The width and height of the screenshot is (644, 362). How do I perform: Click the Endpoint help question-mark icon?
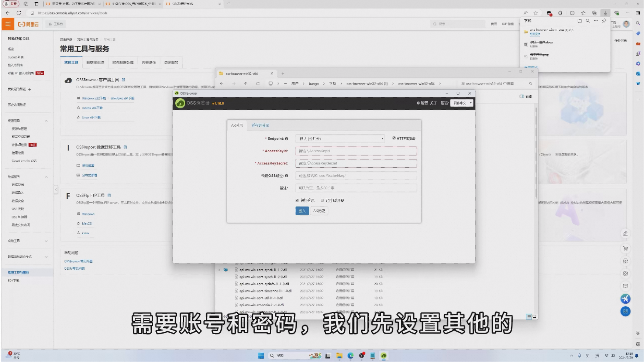pos(286,139)
